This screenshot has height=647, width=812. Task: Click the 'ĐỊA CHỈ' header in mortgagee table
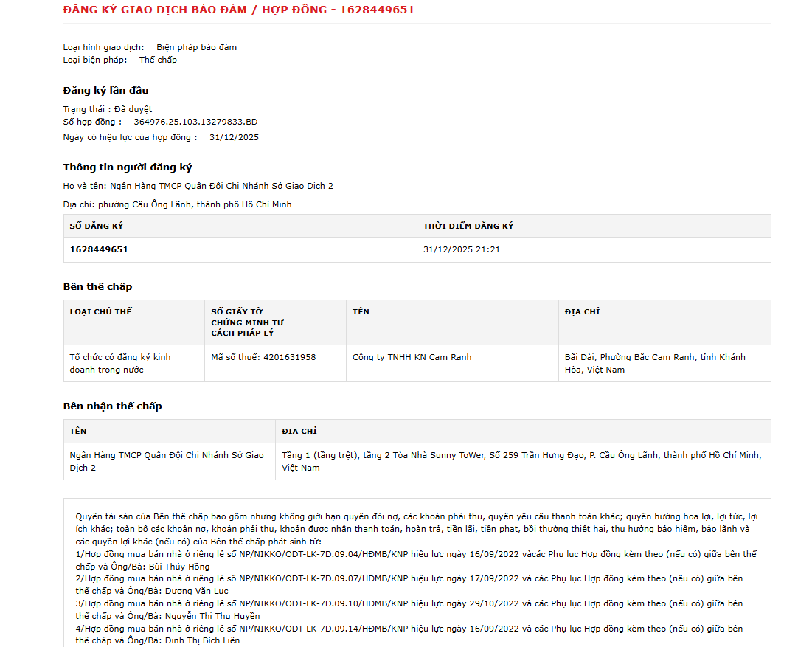(523, 432)
